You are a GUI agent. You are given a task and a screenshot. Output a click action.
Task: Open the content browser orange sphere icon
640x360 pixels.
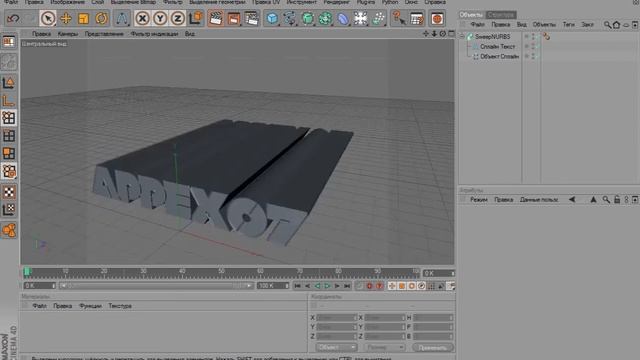(437, 18)
